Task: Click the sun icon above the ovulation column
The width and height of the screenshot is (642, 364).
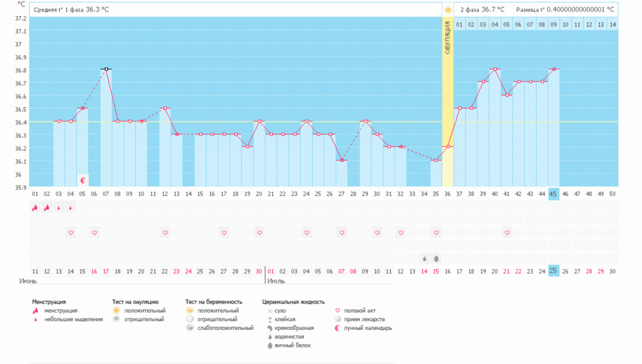Action: [x=447, y=10]
